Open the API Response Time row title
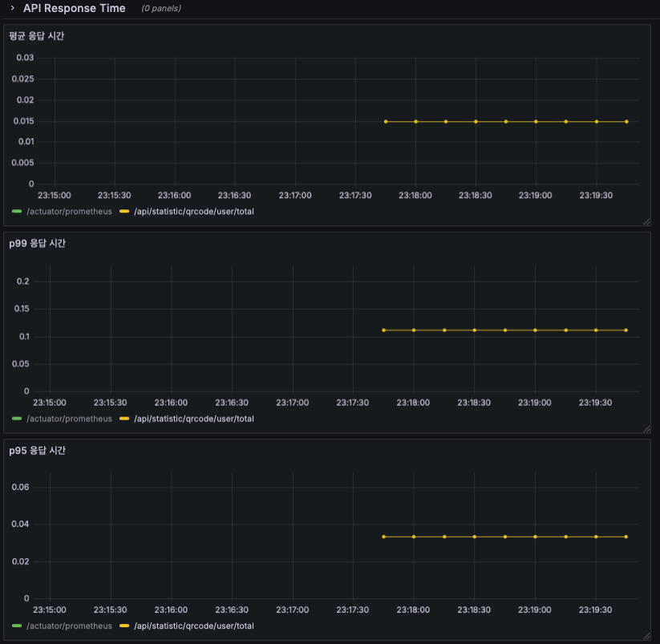Viewport: 660px width, 644px height. [x=74, y=8]
